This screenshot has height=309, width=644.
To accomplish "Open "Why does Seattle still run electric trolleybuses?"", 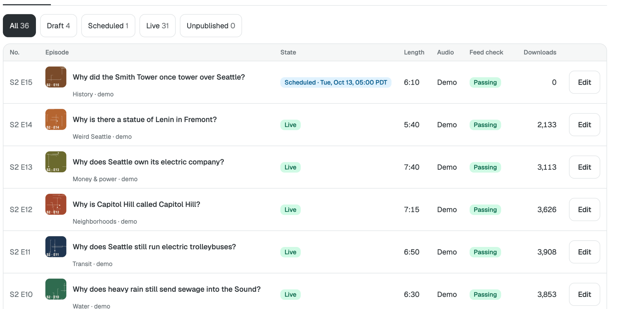I will [154, 247].
